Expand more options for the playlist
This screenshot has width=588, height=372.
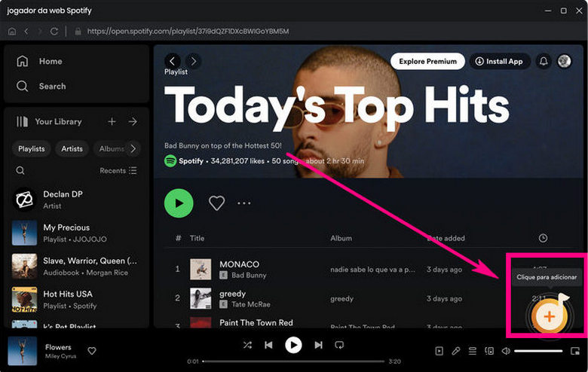(243, 203)
